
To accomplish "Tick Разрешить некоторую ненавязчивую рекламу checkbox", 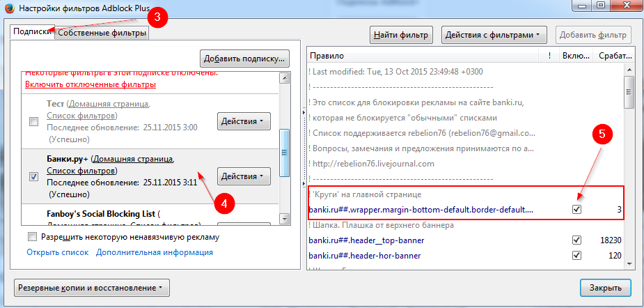I will coord(32,237).
